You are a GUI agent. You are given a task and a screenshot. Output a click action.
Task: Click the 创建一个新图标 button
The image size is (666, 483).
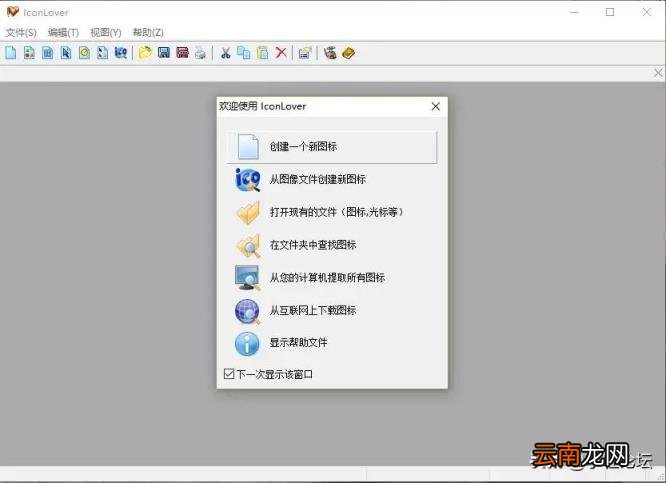(x=331, y=147)
